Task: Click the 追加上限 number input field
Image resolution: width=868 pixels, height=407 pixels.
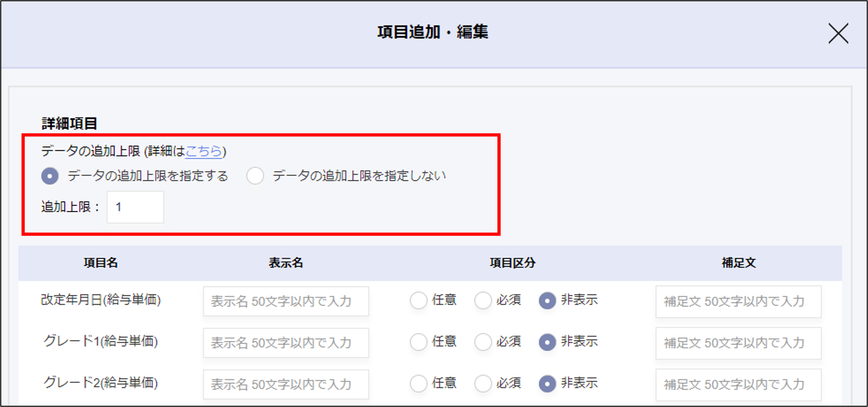Action: [136, 207]
